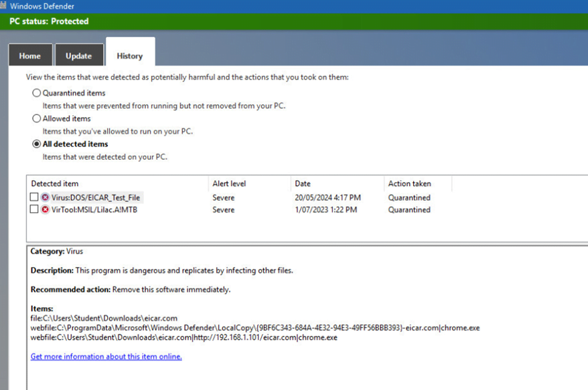Switch to the Home tab
588x390 pixels.
click(x=30, y=56)
